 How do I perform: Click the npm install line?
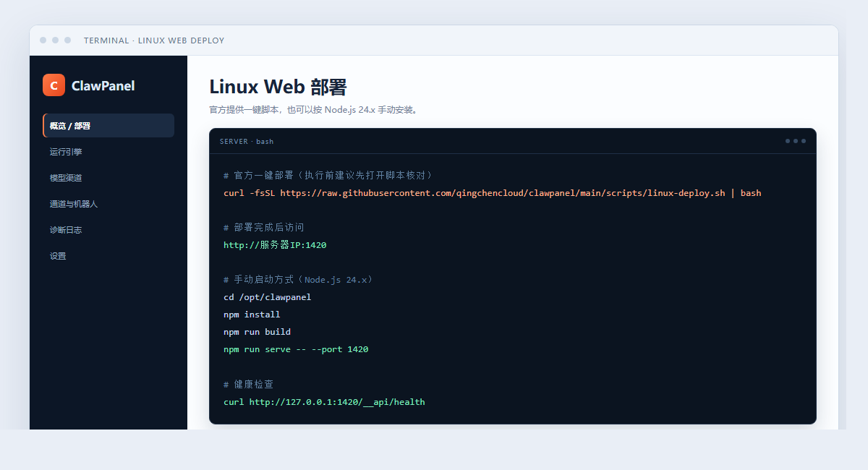pyautogui.click(x=252, y=315)
